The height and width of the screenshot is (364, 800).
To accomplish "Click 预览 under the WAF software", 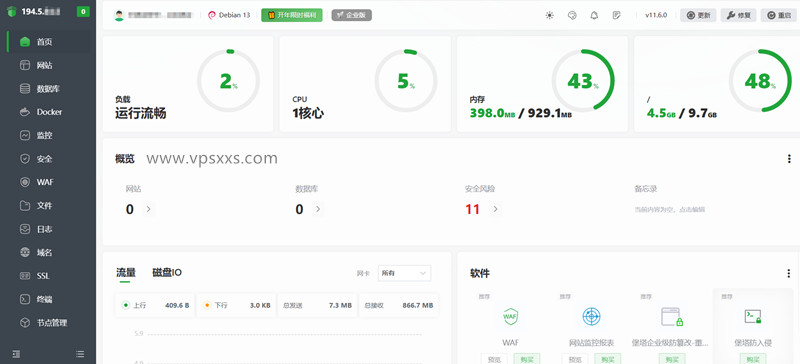I will (x=494, y=359).
